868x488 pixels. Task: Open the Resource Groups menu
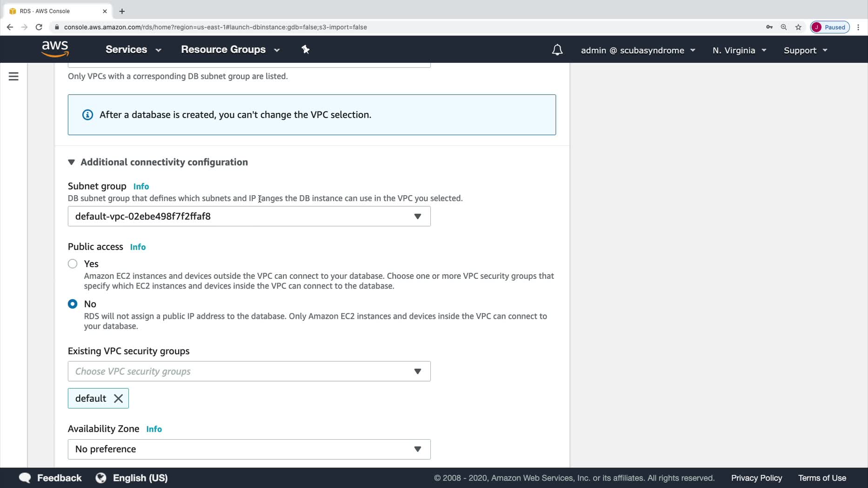[x=230, y=50]
